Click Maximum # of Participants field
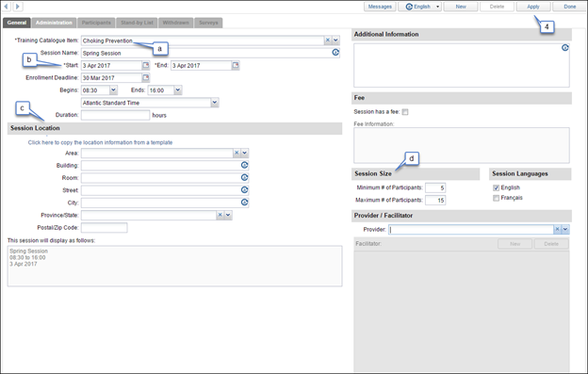Screen dimensions: 588x374 click(435, 200)
